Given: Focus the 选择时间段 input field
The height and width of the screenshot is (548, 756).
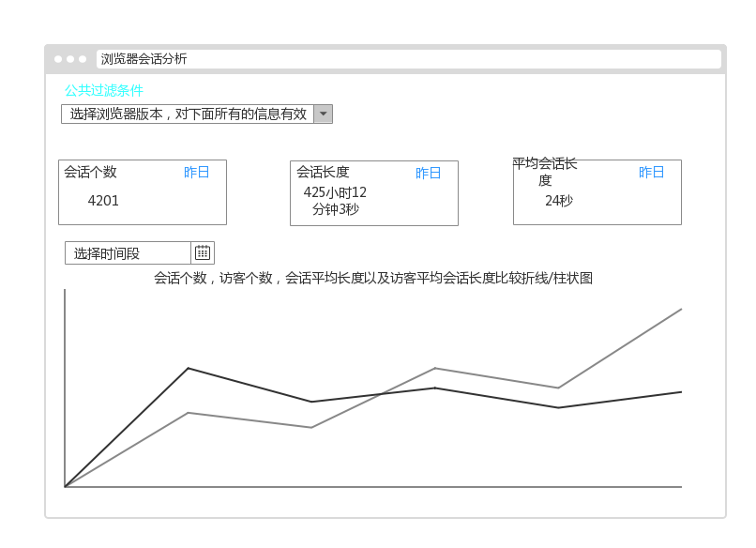Looking at the screenshot, I should pyautogui.click(x=129, y=252).
